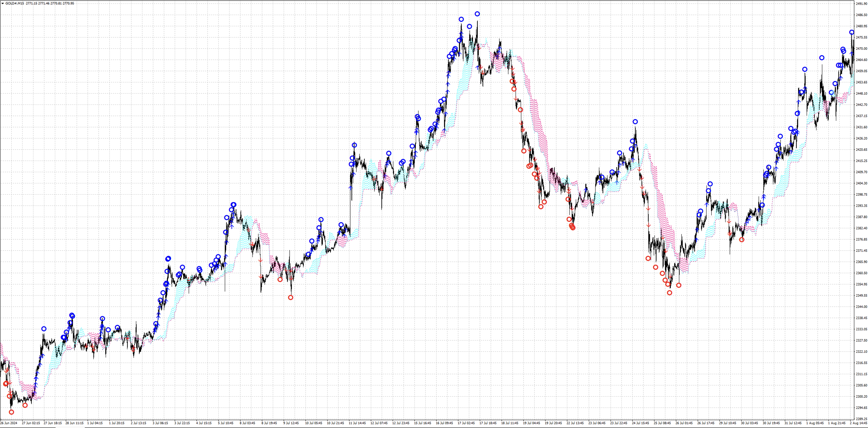The width and height of the screenshot is (868, 428).
Task: Open the chart menu triangle beside GOLD#,M15
Action: (x=3, y=3)
